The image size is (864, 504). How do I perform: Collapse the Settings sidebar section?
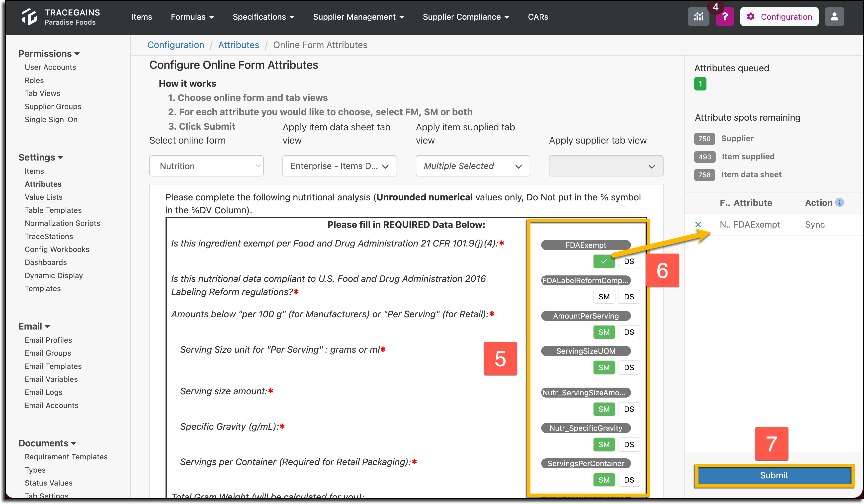click(x=40, y=157)
